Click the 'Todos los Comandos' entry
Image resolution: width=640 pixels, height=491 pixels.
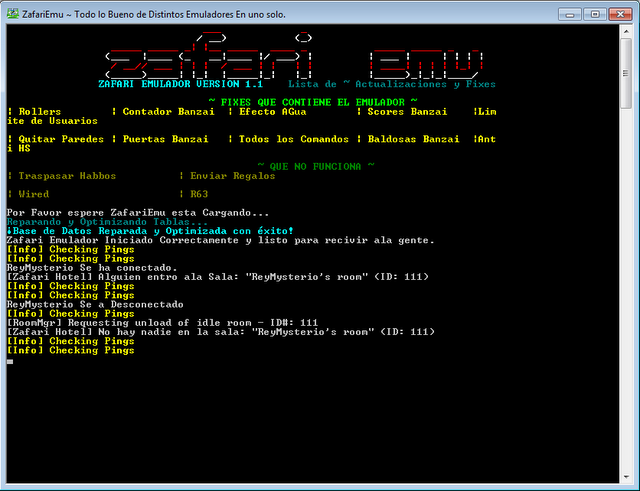(294, 139)
